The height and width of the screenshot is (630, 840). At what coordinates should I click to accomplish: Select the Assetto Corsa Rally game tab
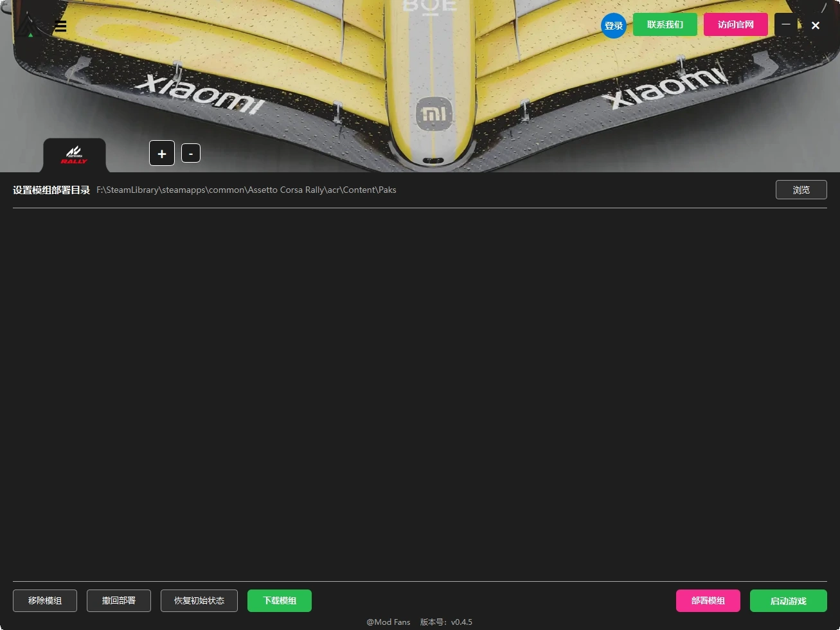(x=75, y=155)
